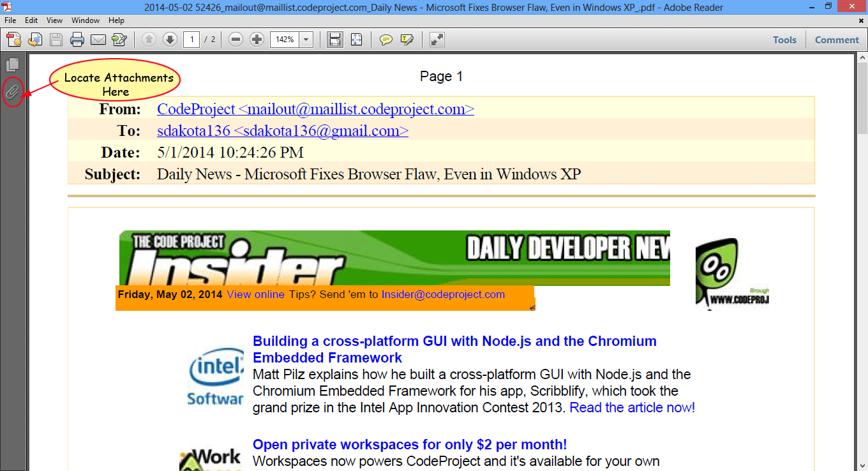
Task: Open Building a cross-platform GUI article link
Action: click(x=454, y=349)
